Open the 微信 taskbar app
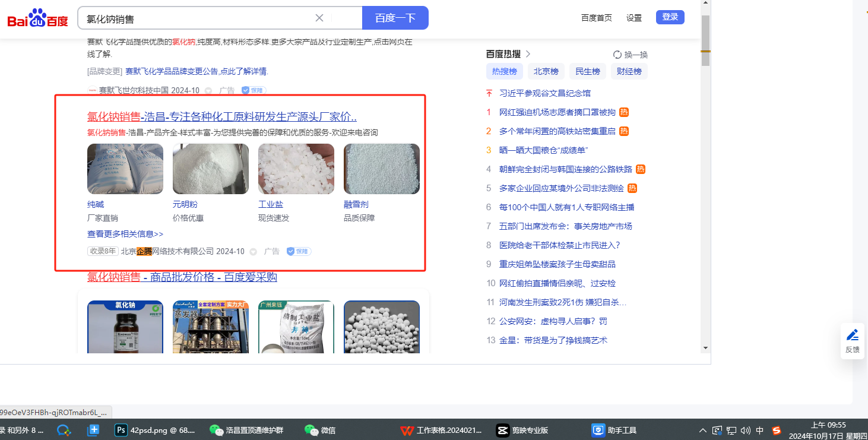 [x=321, y=430]
